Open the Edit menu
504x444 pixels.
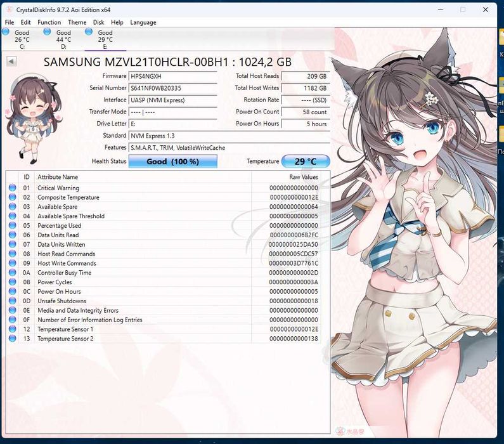[25, 22]
